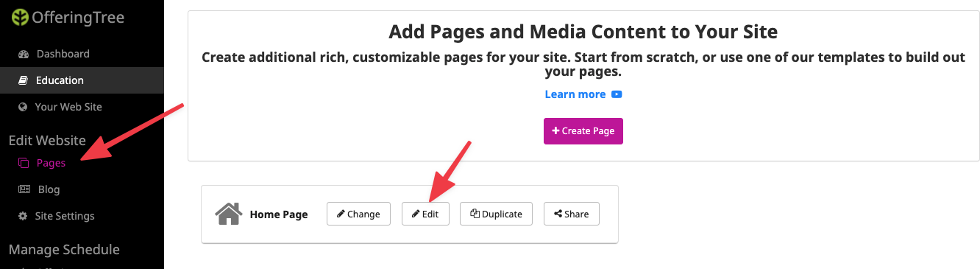Follow the Learn more link
Viewport: 980px width, 269px height.
point(575,94)
